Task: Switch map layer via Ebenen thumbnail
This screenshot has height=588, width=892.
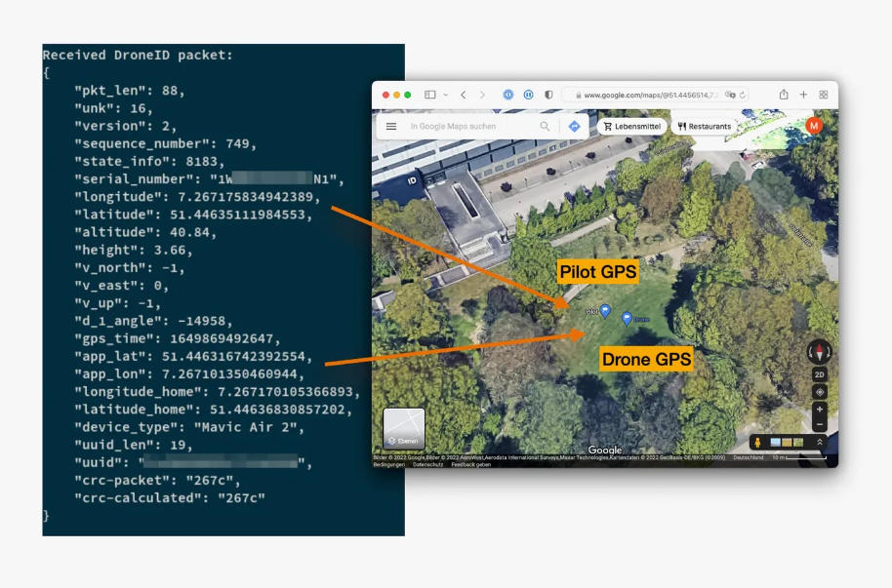Action: pos(403,428)
